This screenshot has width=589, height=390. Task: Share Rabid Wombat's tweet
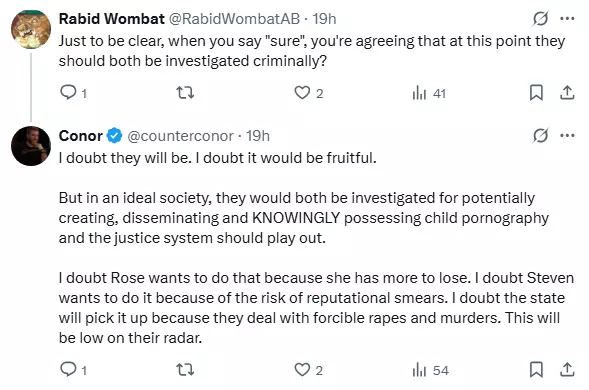[567, 92]
